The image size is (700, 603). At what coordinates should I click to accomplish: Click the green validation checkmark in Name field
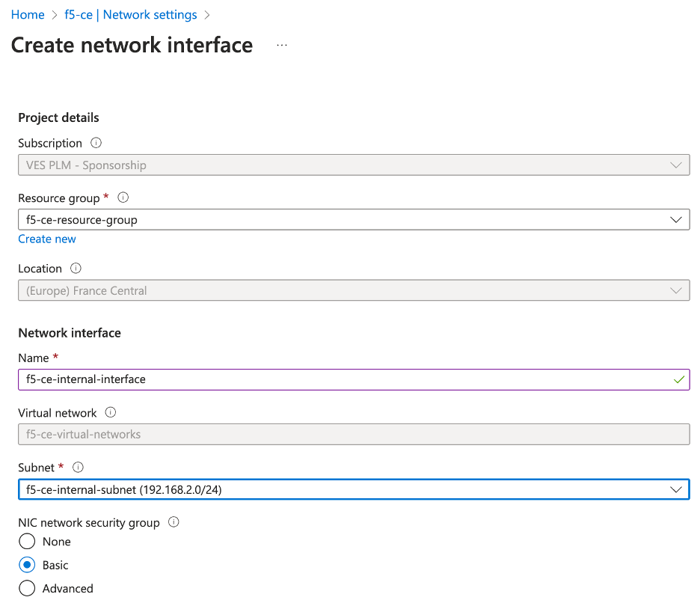[x=679, y=379]
